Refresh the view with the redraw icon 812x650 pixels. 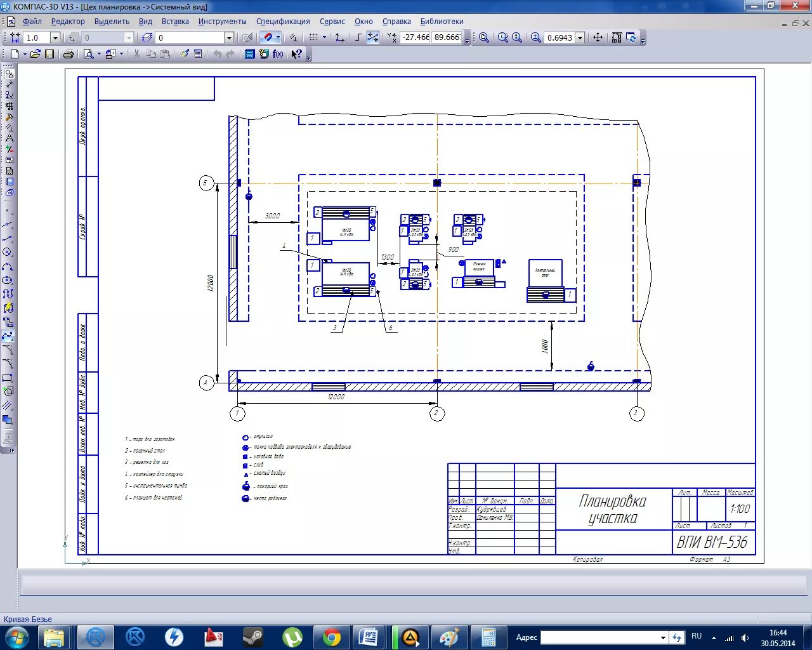click(x=631, y=37)
